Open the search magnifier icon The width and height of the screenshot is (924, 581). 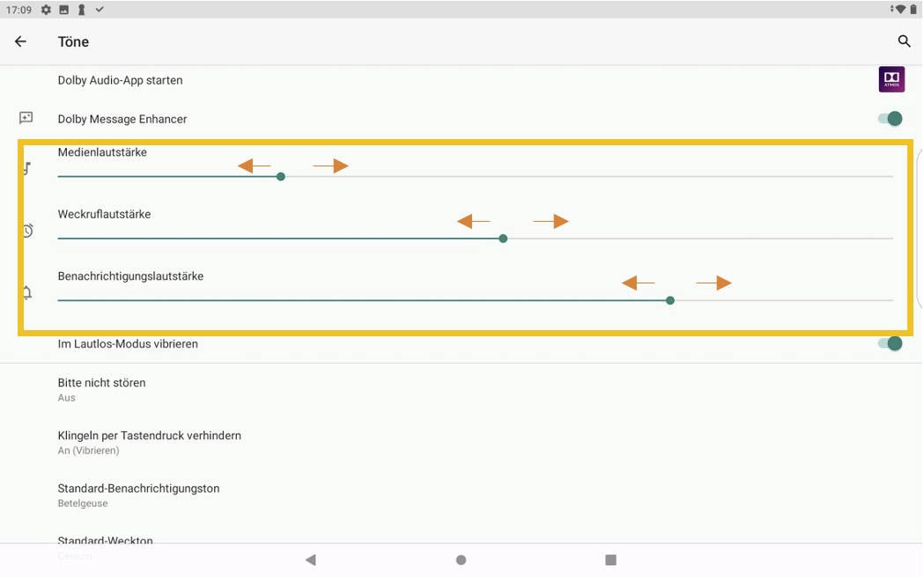click(x=904, y=41)
